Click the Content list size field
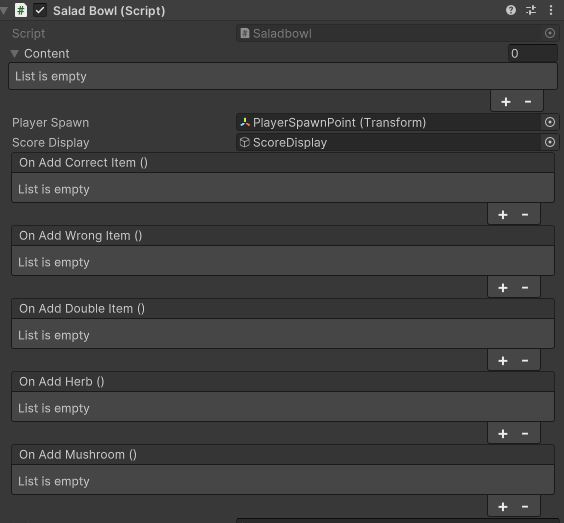The height and width of the screenshot is (523, 564). tap(532, 54)
